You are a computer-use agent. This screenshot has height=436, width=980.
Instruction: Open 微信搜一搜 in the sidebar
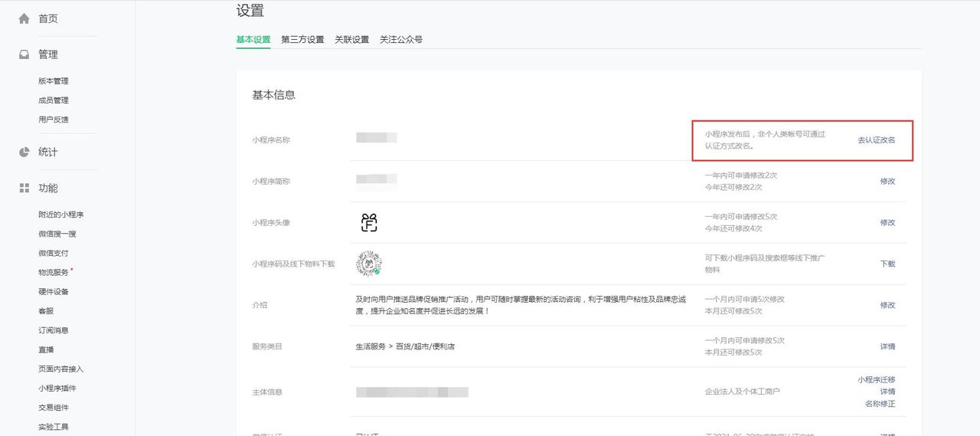click(x=57, y=234)
